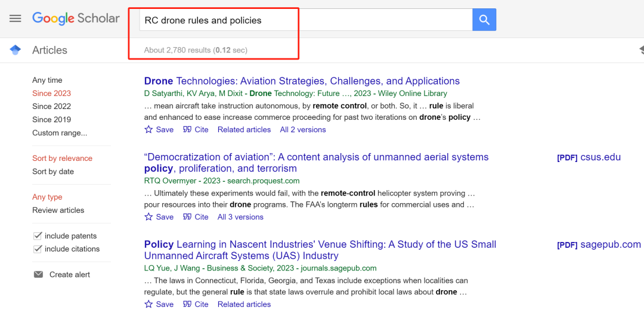This screenshot has height=314, width=644.
Task: Click the star Save icon for Drone Technologies
Action: (x=149, y=129)
